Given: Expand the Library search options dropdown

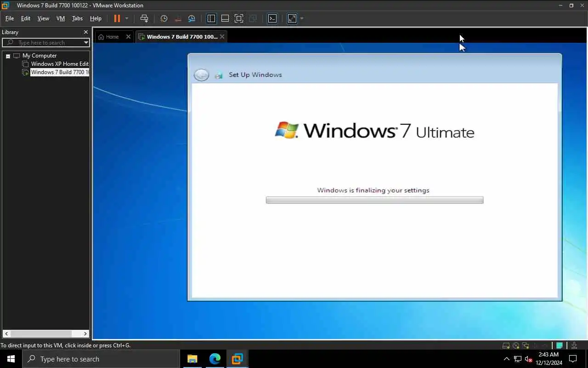Looking at the screenshot, I should point(86,42).
